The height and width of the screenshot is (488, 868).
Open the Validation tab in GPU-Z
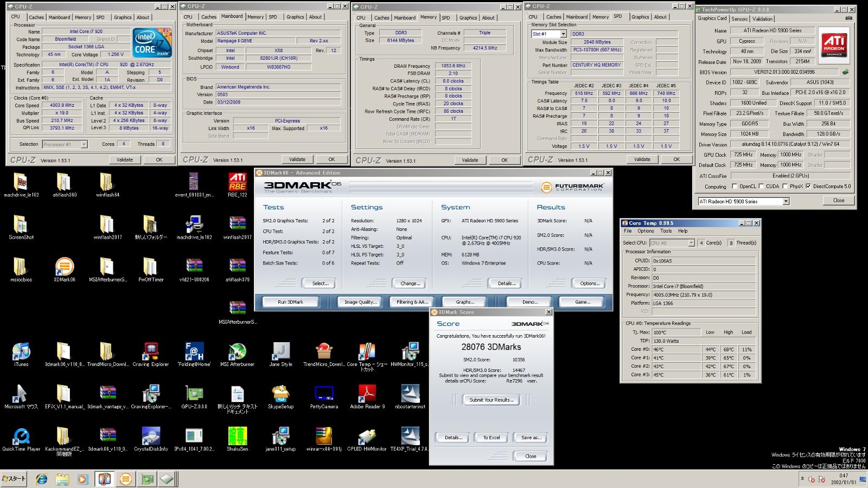tap(762, 19)
